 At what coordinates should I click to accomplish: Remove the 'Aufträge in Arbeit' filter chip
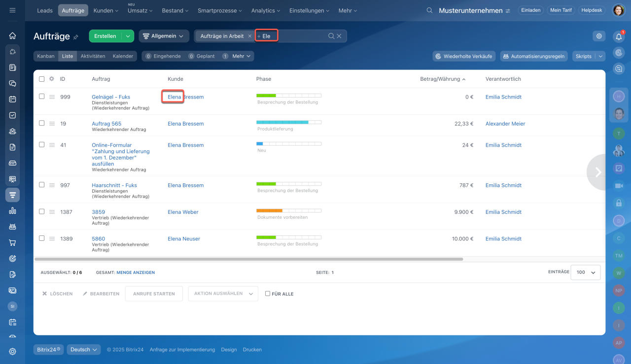pyautogui.click(x=249, y=36)
